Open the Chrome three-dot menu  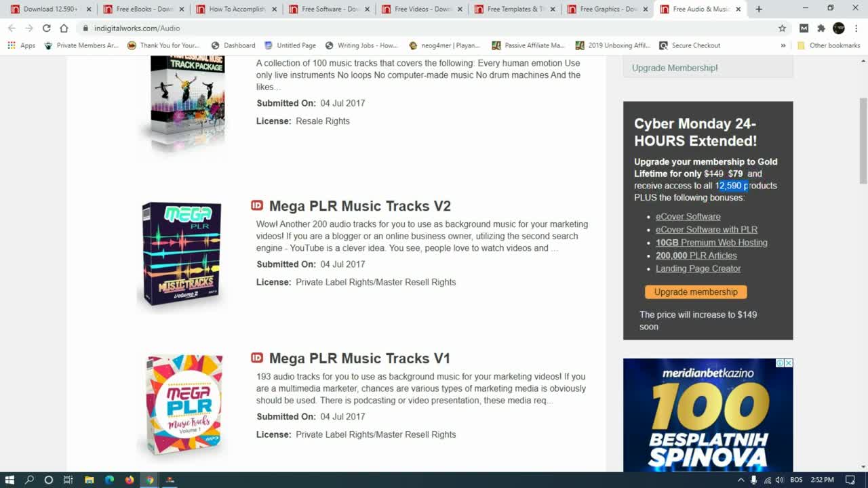point(856,28)
